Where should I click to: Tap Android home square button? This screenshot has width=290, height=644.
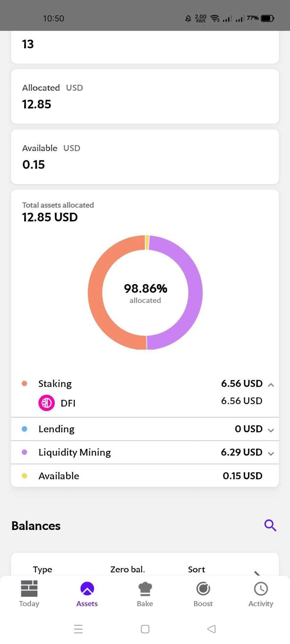point(145,629)
